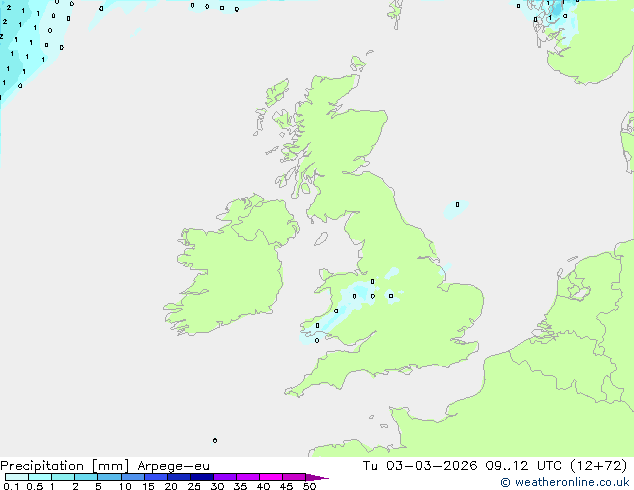The height and width of the screenshot is (490, 634).
Task: Click the isolated sea marker southwest of Cornwall
Action: click(215, 440)
